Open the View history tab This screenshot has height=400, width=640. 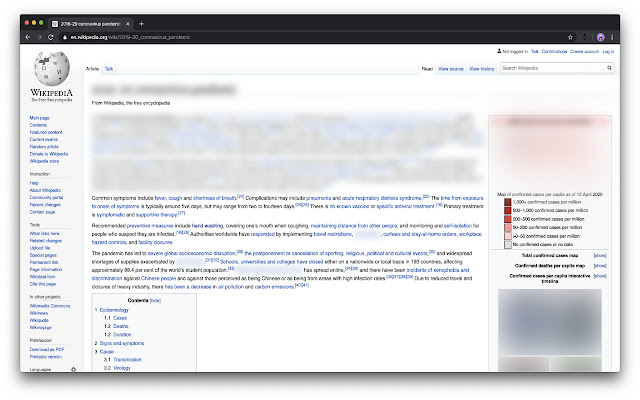coord(480,69)
